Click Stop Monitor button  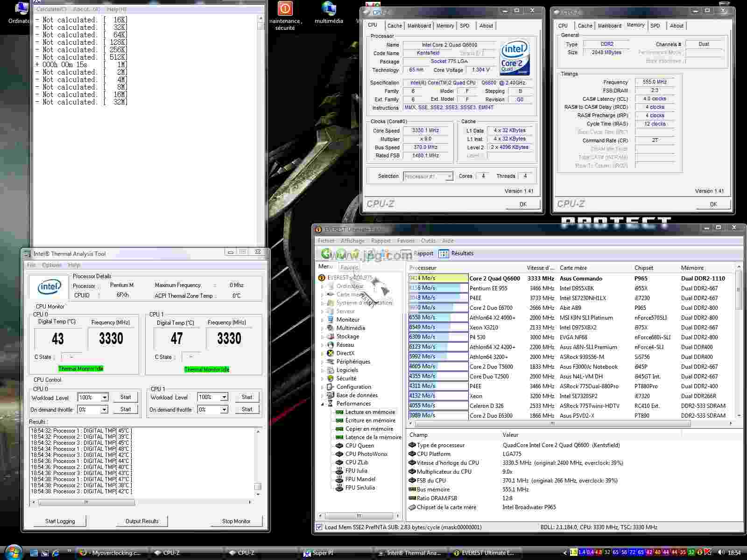tap(236, 521)
